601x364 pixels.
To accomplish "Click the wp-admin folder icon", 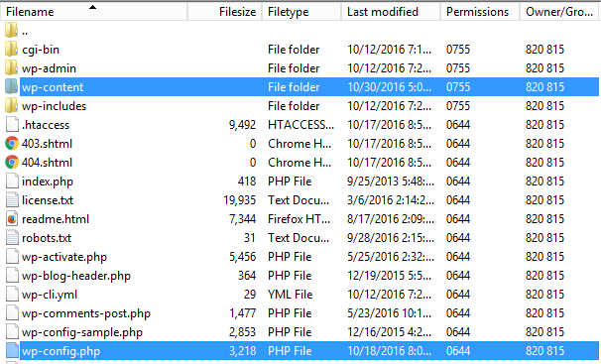I will click(12, 67).
